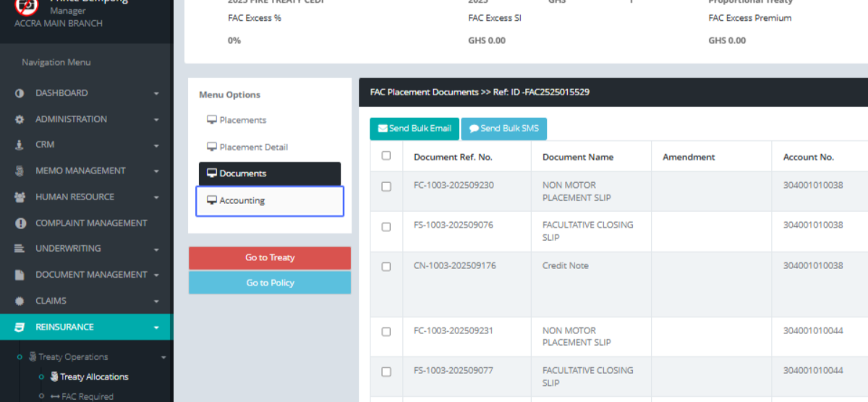Image resolution: width=868 pixels, height=402 pixels.
Task: Click the Complaint Management alert icon
Action: point(20,223)
